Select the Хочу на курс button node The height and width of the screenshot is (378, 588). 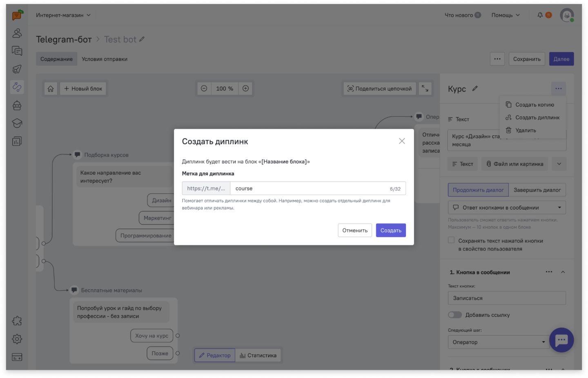pyautogui.click(x=152, y=336)
